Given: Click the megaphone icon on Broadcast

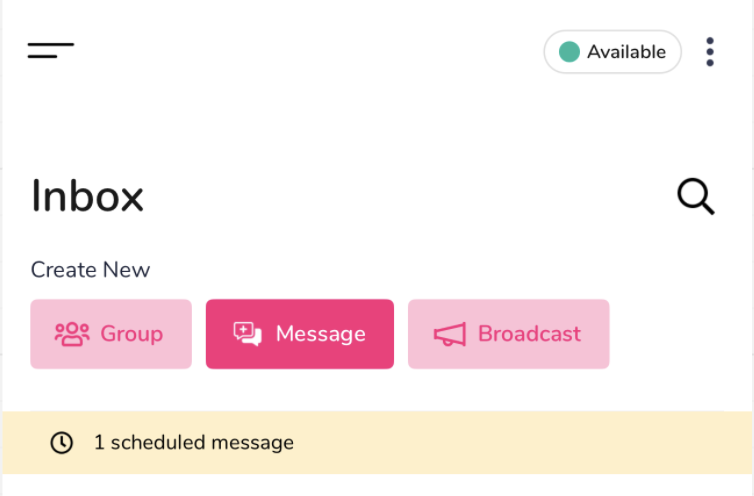Looking at the screenshot, I should tap(450, 334).
